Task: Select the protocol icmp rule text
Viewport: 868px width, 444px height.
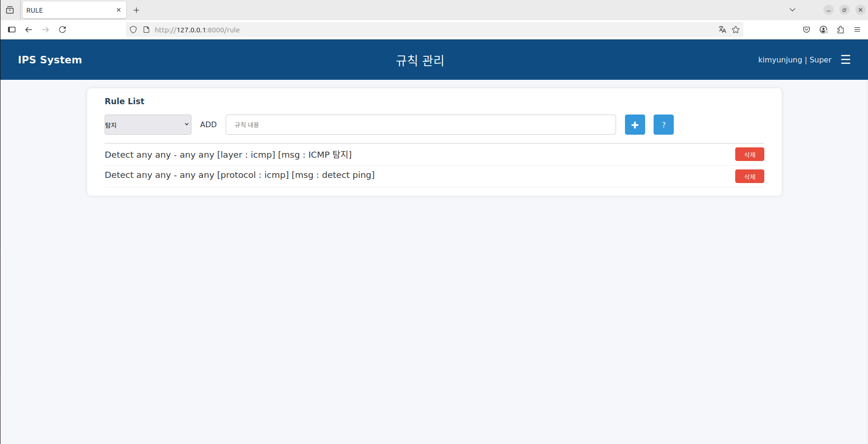Action: pos(240,175)
